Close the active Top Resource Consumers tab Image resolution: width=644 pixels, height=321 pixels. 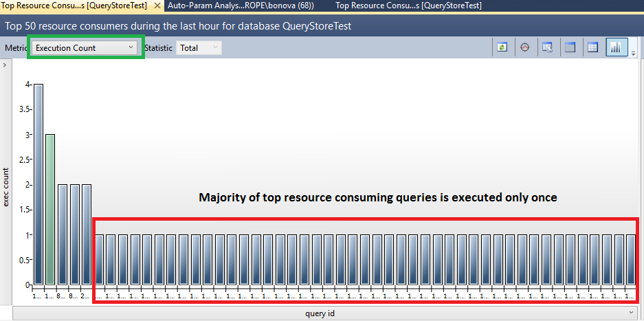157,5
